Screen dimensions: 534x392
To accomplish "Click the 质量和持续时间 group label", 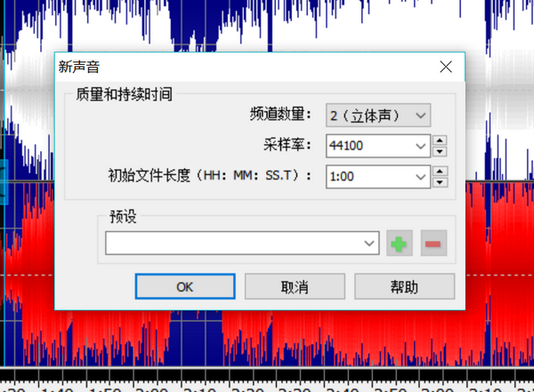I will coord(124,94).
